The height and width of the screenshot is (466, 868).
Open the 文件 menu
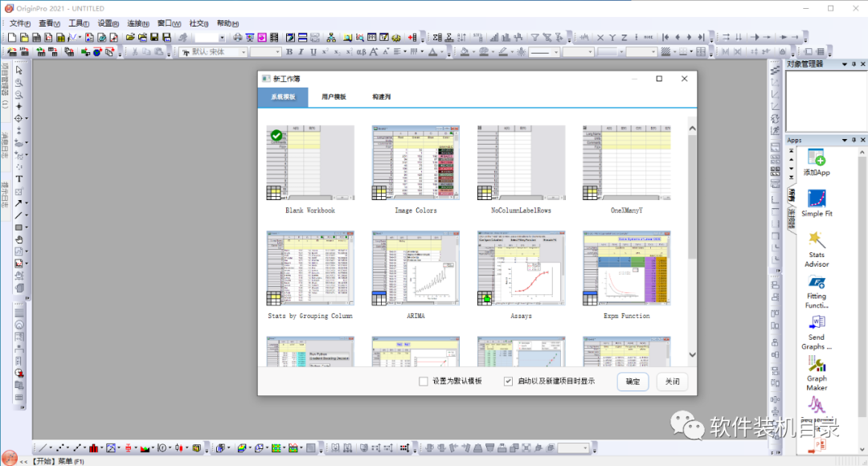[x=20, y=23]
